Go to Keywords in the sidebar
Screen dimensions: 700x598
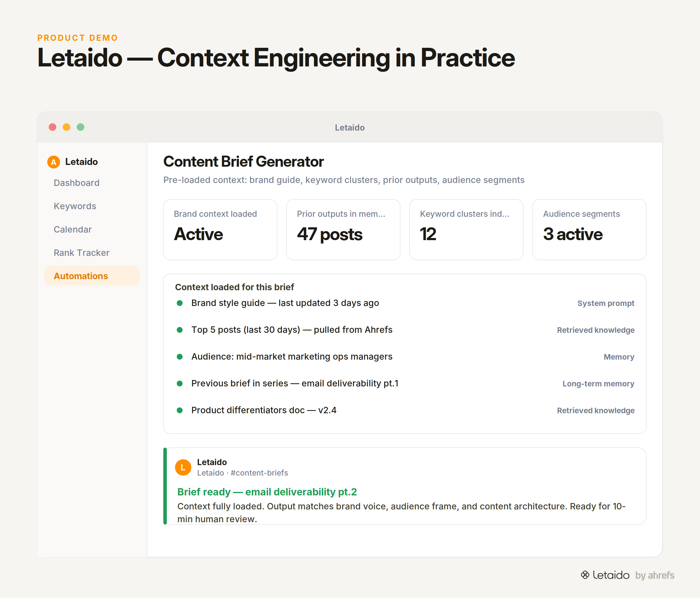click(x=92, y=206)
